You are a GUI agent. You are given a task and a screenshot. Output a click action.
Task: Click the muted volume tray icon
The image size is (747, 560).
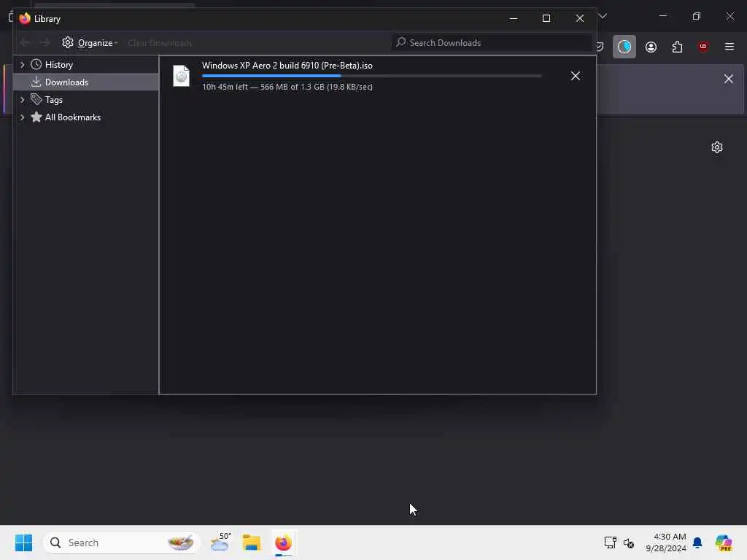click(628, 542)
